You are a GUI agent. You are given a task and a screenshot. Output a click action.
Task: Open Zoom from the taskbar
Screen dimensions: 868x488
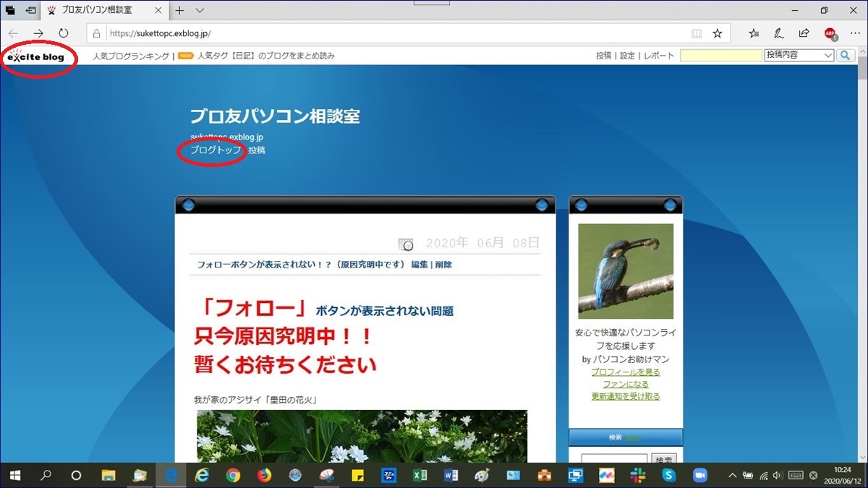(x=699, y=475)
